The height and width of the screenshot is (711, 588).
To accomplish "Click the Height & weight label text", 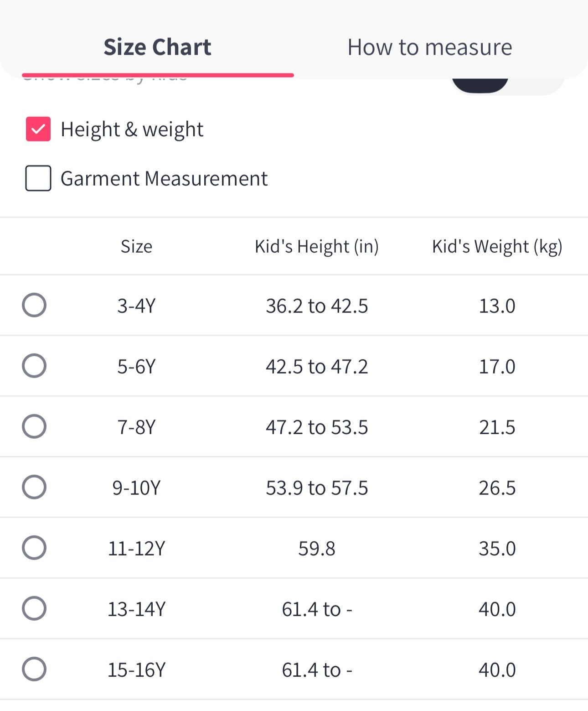I will pos(132,130).
